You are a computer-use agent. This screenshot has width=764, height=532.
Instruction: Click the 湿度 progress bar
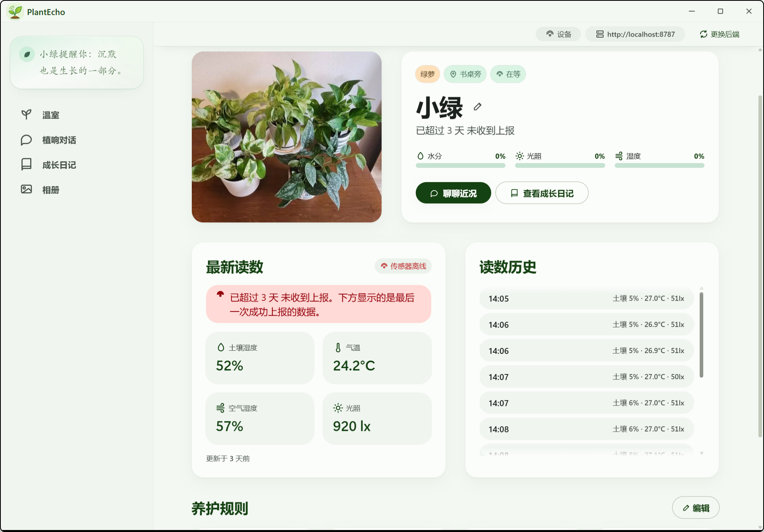tap(660, 165)
